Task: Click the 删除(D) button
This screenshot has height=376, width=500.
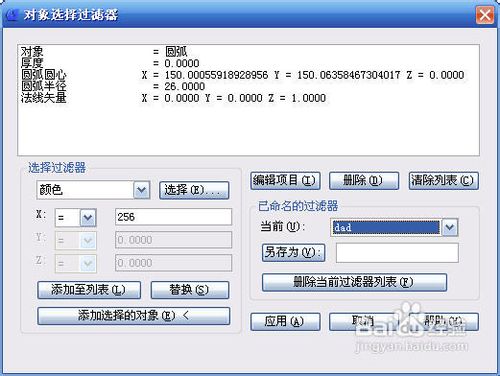Action: tap(364, 181)
